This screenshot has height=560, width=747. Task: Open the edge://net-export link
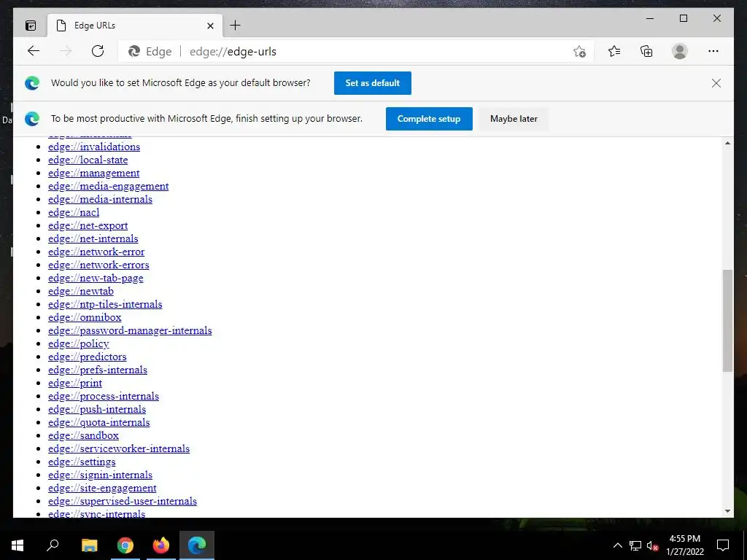[x=88, y=225]
